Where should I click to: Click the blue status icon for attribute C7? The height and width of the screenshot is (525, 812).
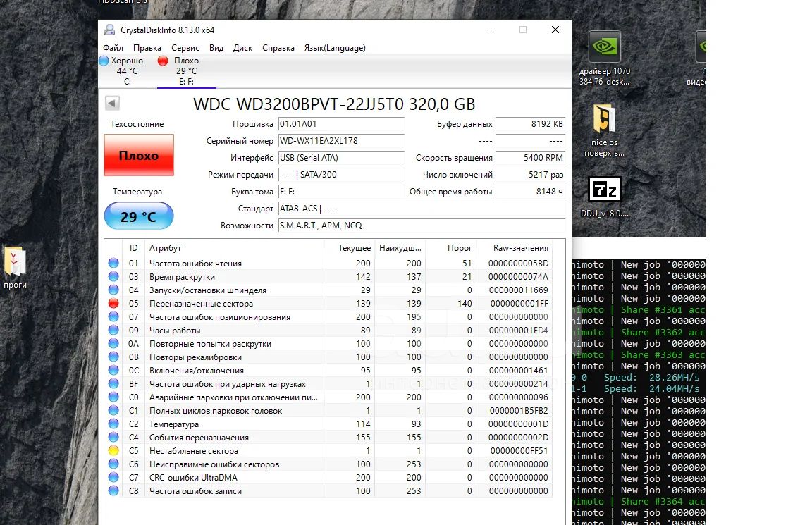pos(113,477)
